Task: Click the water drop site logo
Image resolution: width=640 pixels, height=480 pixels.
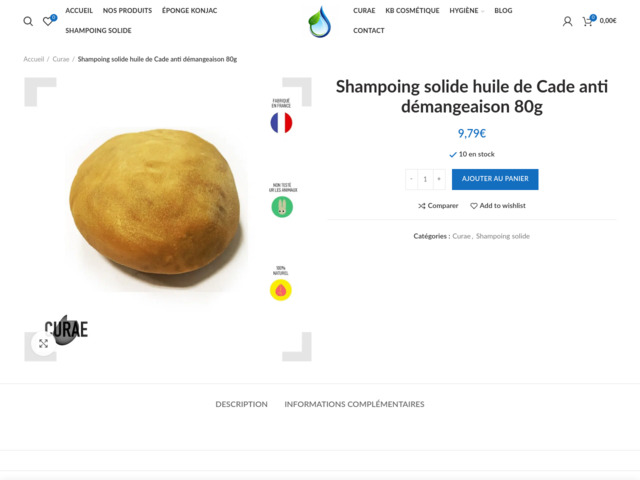Action: pos(320,22)
